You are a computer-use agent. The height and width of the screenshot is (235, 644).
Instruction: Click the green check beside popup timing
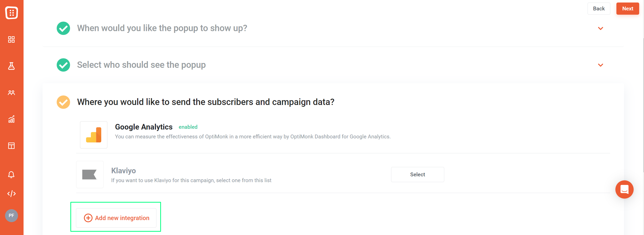(x=63, y=28)
